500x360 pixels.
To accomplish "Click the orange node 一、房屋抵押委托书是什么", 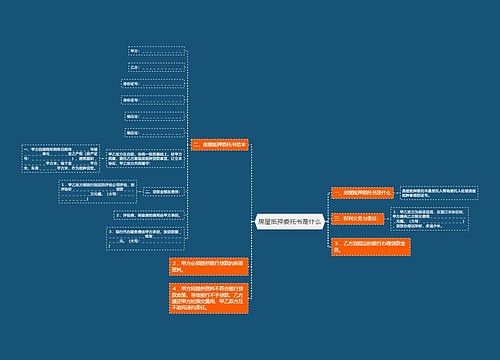I will (362, 193).
